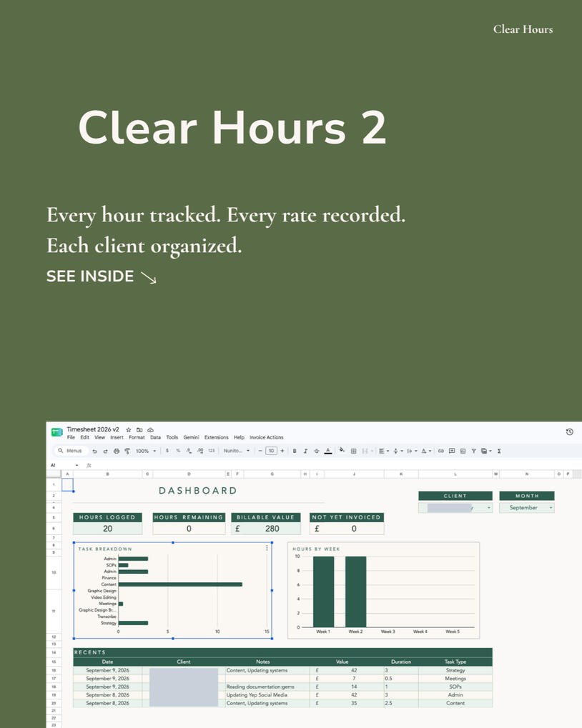The height and width of the screenshot is (728, 582).
Task: Format as currency with dollar icon
Action: click(167, 451)
